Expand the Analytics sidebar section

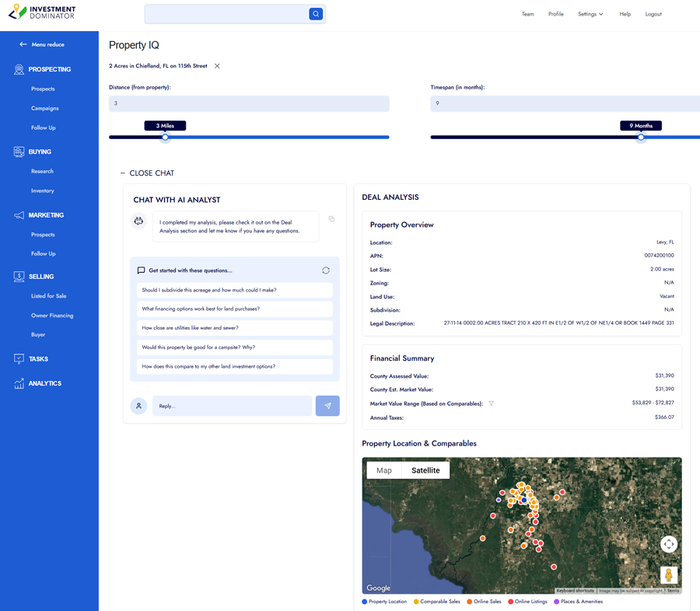(x=44, y=383)
